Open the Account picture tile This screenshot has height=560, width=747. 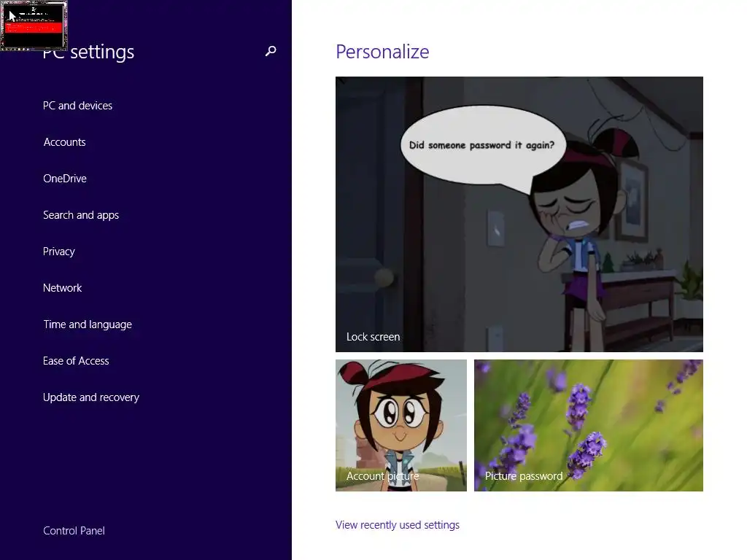[x=401, y=425]
